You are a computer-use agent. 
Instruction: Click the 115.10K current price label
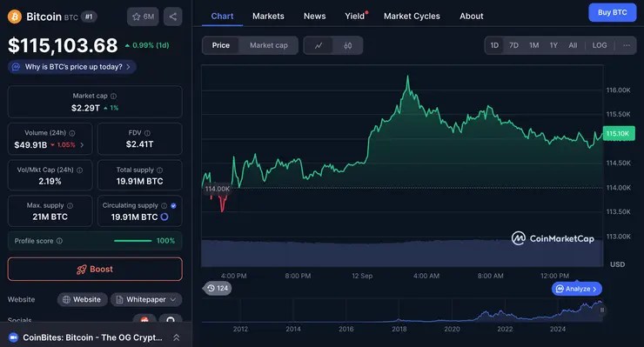tap(618, 133)
